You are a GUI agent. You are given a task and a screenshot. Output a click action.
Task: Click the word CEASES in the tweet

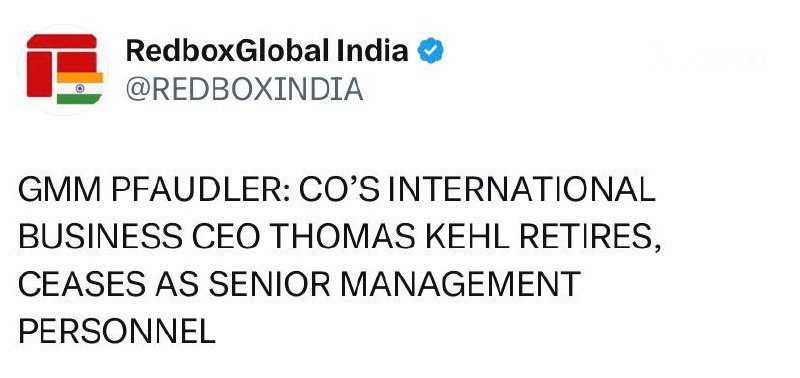[84, 285]
